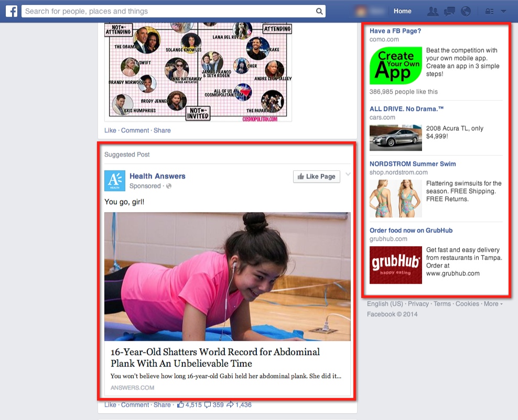Click the grubhub.com domain text

(x=388, y=239)
